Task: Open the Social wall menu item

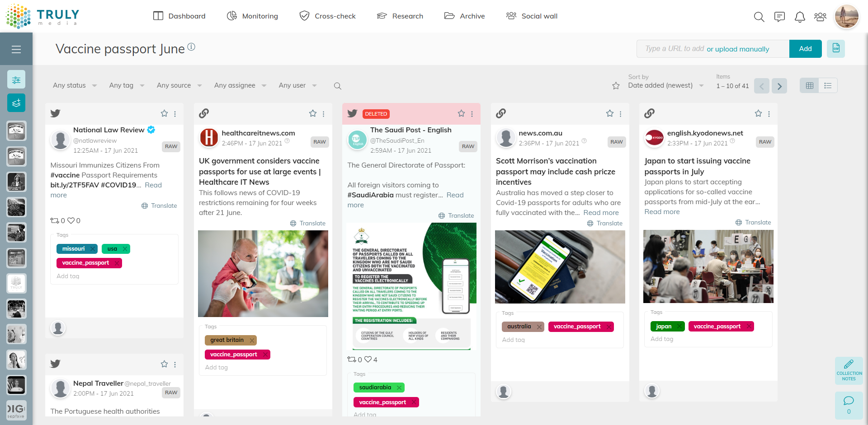Action: 532,16
